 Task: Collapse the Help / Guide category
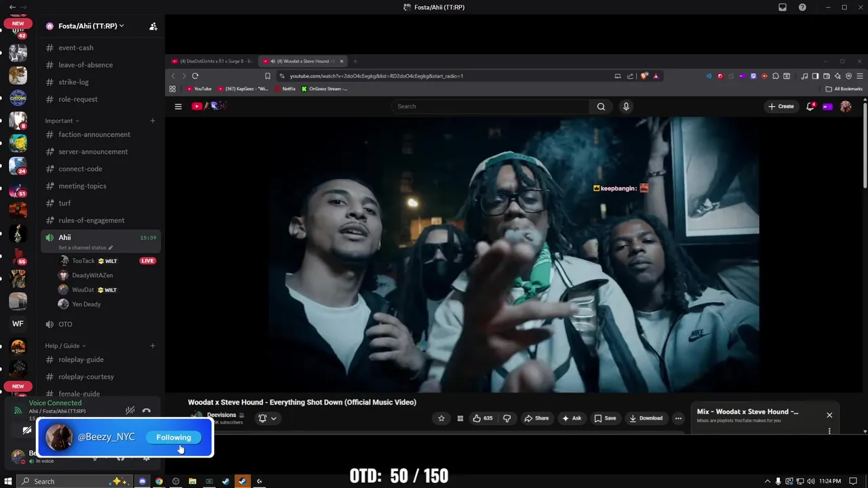pyautogui.click(x=66, y=346)
